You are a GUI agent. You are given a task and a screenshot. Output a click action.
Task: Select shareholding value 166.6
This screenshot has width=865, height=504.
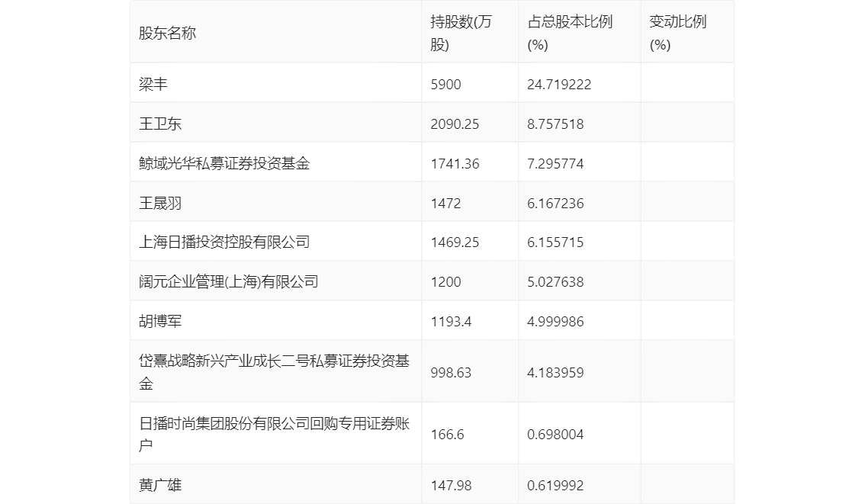(447, 435)
